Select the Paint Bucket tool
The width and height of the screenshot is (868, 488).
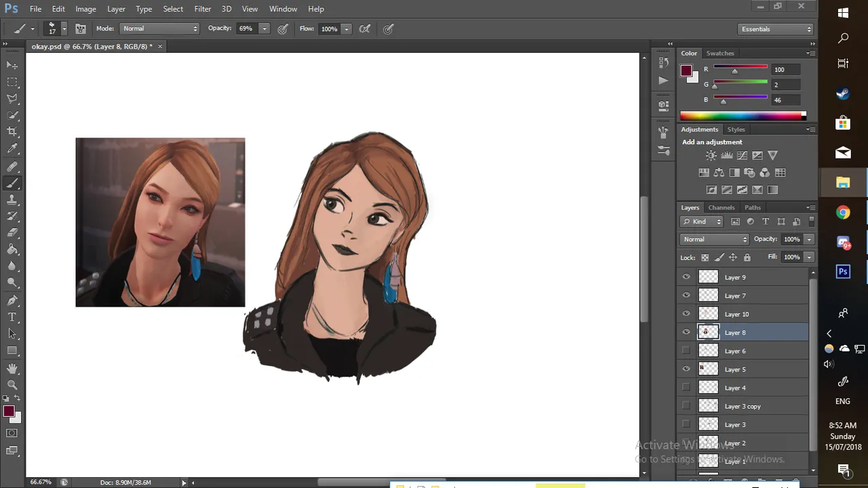[x=12, y=249]
